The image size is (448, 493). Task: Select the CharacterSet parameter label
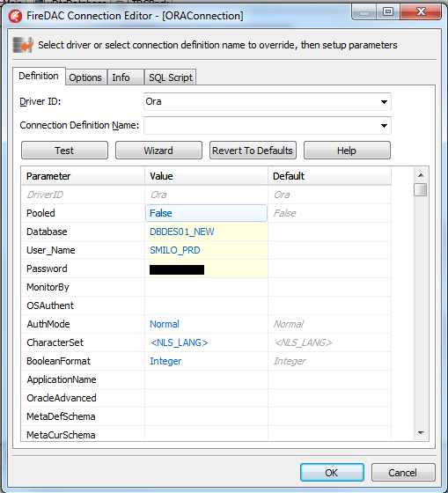point(55,342)
